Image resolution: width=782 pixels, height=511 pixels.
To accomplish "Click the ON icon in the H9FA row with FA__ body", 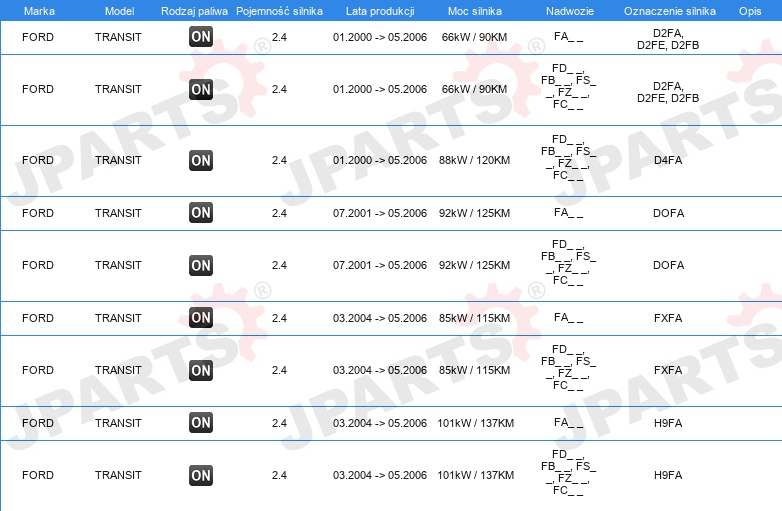I will (201, 423).
